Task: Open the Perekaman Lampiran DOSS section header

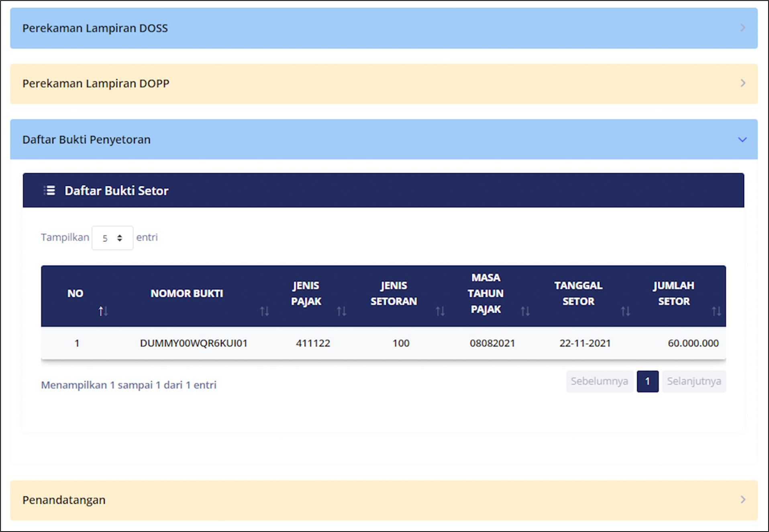Action: 95,28
